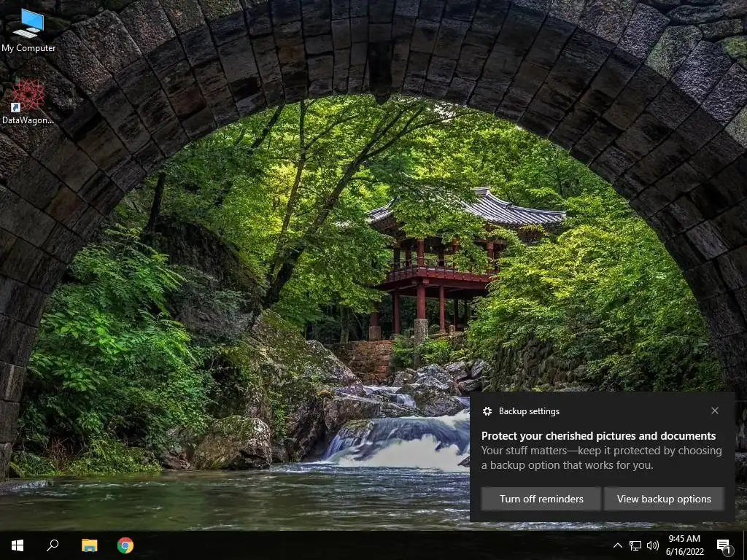Open the Windows Start menu
The image size is (747, 560).
pos(18,545)
